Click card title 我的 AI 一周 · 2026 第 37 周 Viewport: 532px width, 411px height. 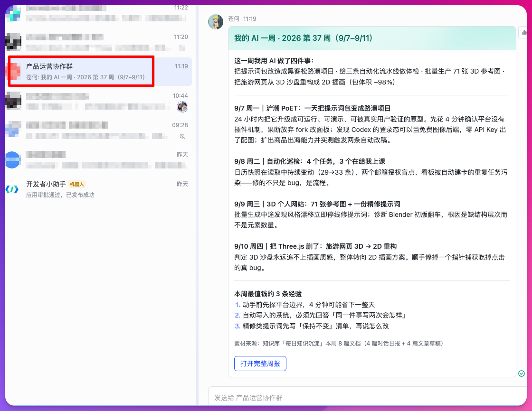pyautogui.click(x=303, y=38)
